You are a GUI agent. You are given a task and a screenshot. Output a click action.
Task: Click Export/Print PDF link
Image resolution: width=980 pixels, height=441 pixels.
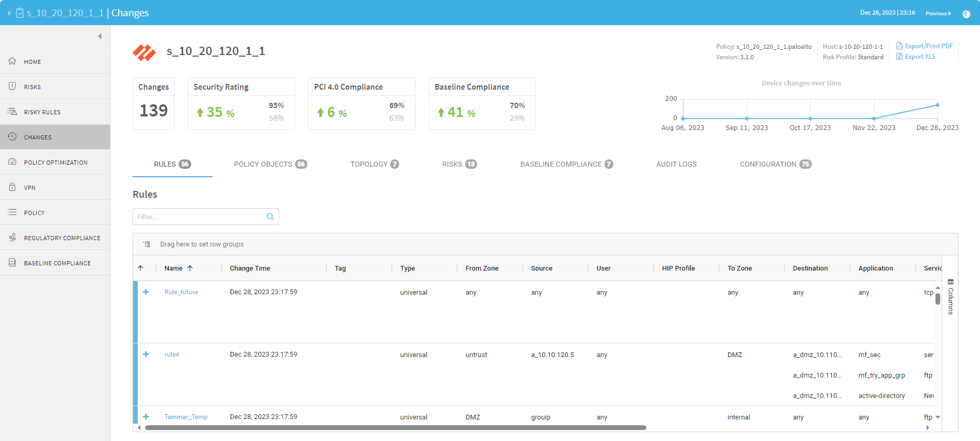[928, 46]
